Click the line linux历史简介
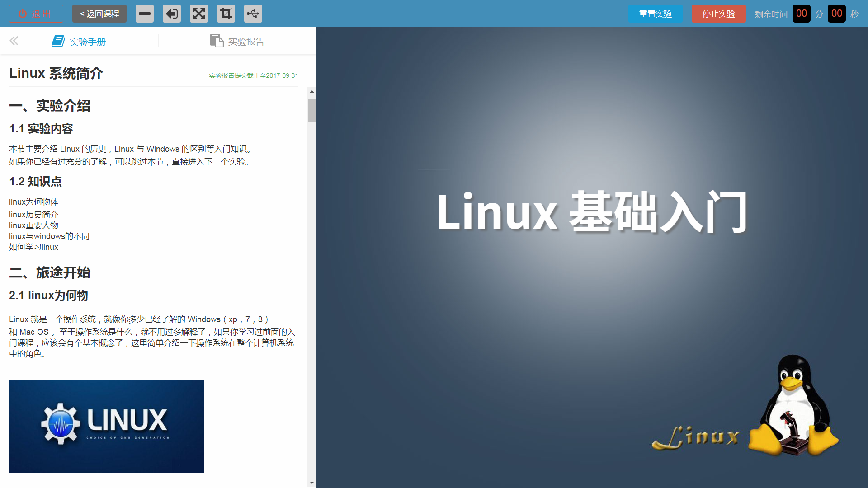The width and height of the screenshot is (868, 488). coord(33,215)
